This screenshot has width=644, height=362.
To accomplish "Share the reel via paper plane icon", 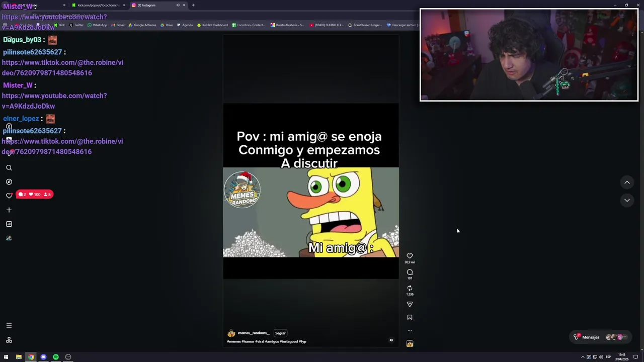I will pyautogui.click(x=410, y=304).
